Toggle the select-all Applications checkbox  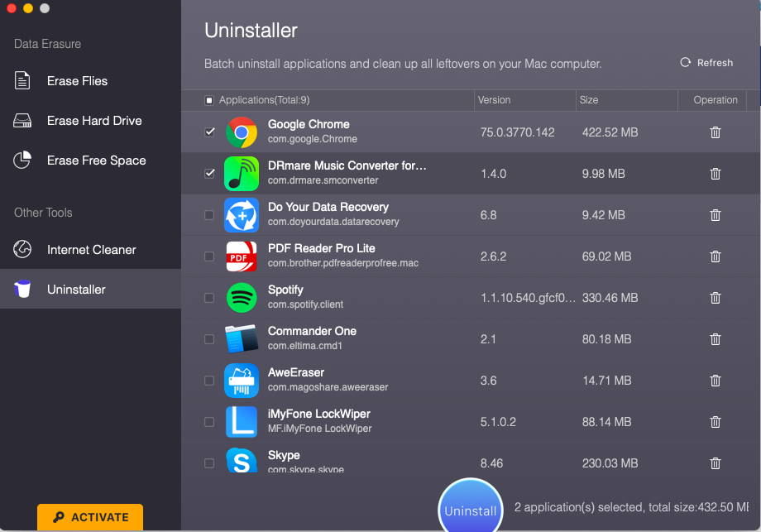pyautogui.click(x=209, y=100)
